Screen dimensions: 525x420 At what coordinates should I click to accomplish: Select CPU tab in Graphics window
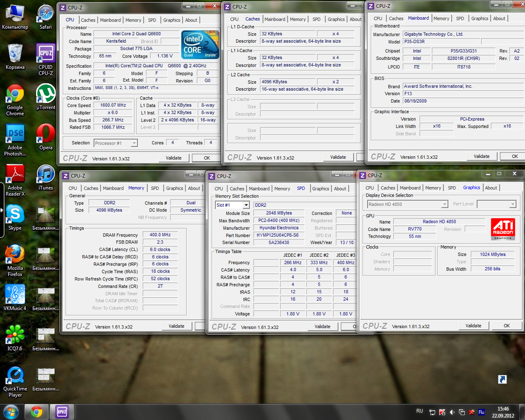click(370, 188)
